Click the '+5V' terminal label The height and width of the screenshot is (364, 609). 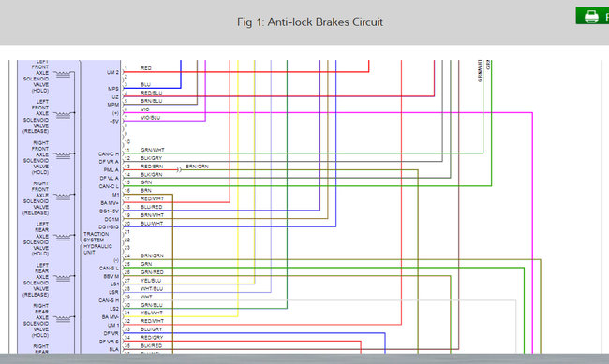click(x=113, y=122)
